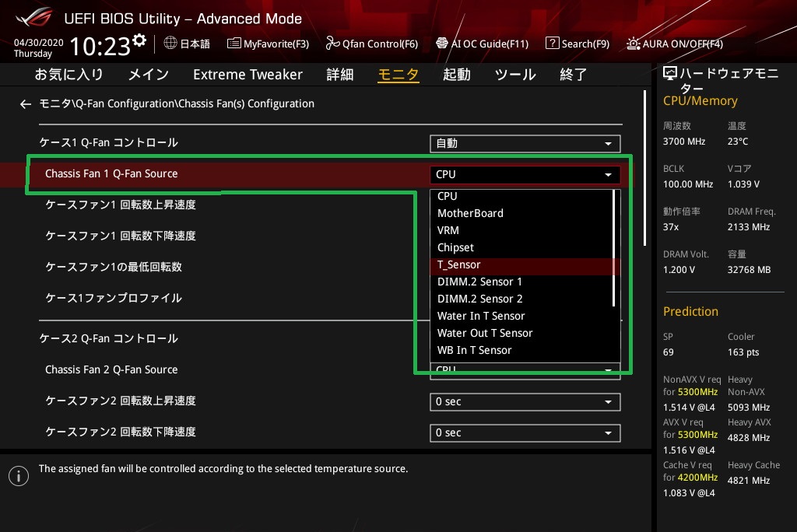The height and width of the screenshot is (532, 797).
Task: Toggle AURA ON/OFF(F4) light icon
Action: coord(634,44)
